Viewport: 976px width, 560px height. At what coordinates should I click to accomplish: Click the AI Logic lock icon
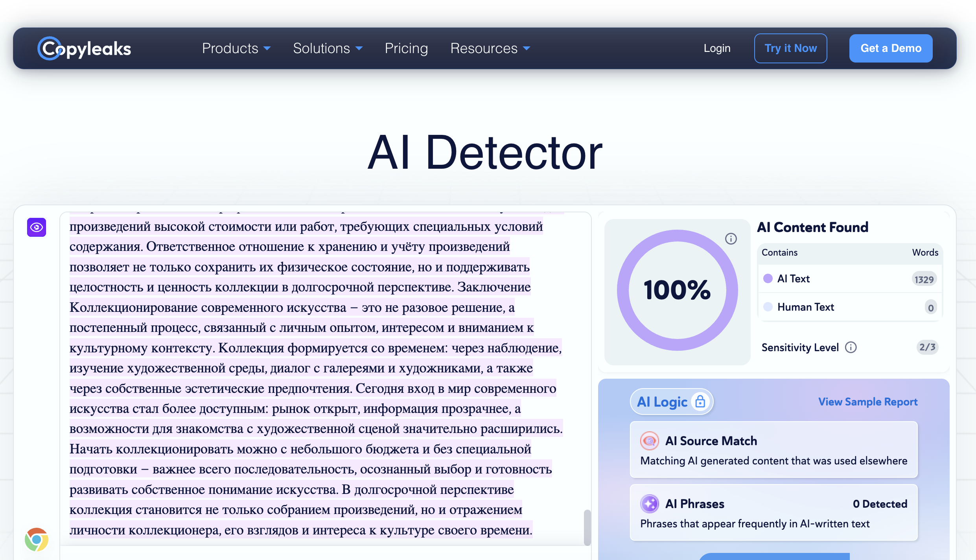point(700,402)
